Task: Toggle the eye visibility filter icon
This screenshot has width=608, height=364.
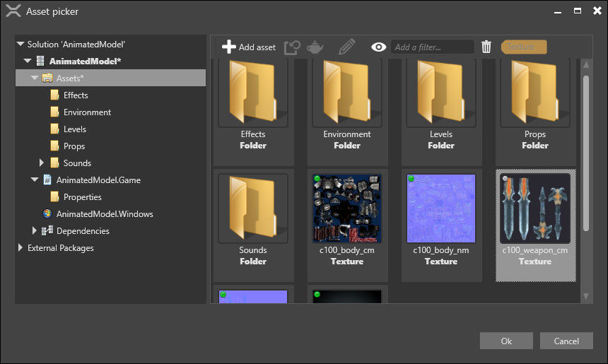Action: tap(379, 47)
